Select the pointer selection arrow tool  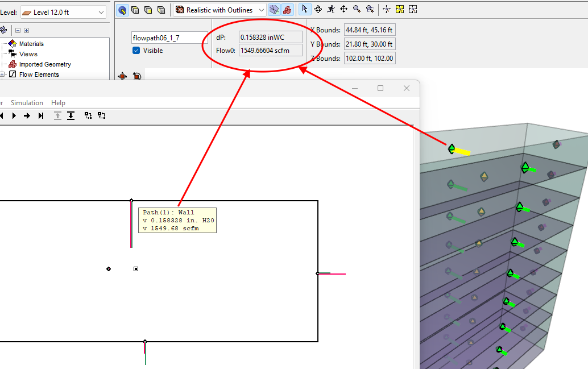tap(305, 9)
